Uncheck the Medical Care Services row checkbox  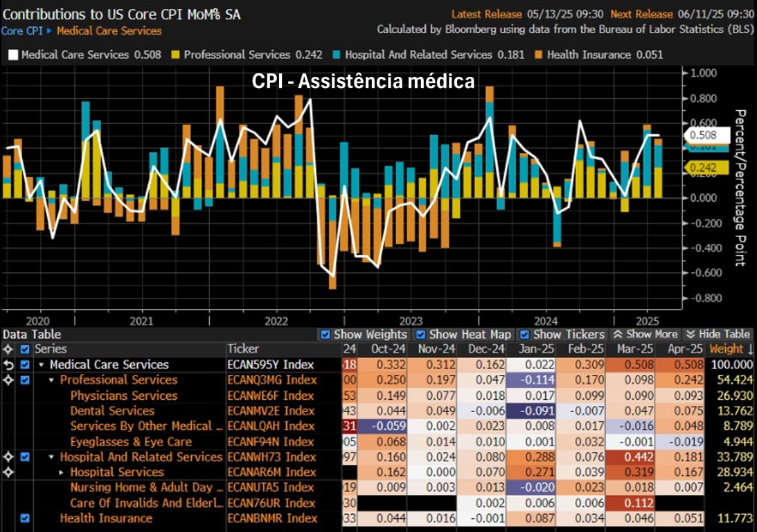[25, 364]
